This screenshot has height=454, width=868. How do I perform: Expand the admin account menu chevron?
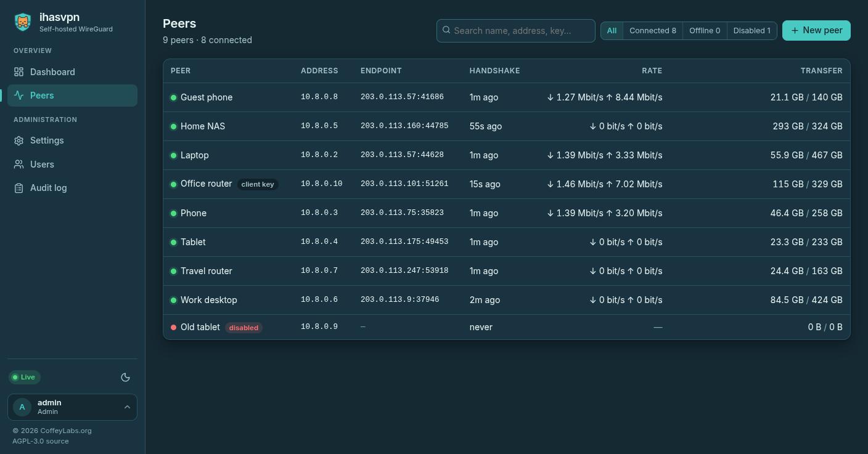(x=127, y=407)
